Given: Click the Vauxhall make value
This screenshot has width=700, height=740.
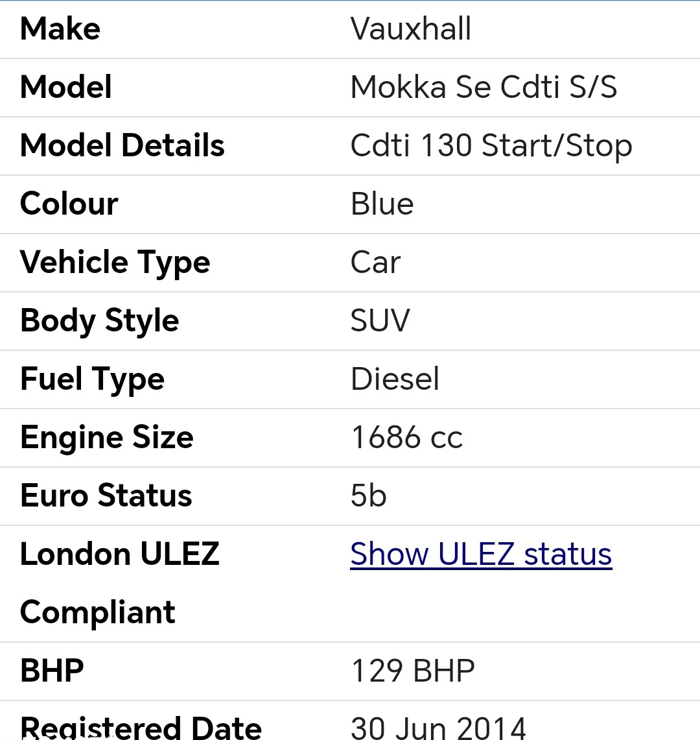Looking at the screenshot, I should [411, 29].
